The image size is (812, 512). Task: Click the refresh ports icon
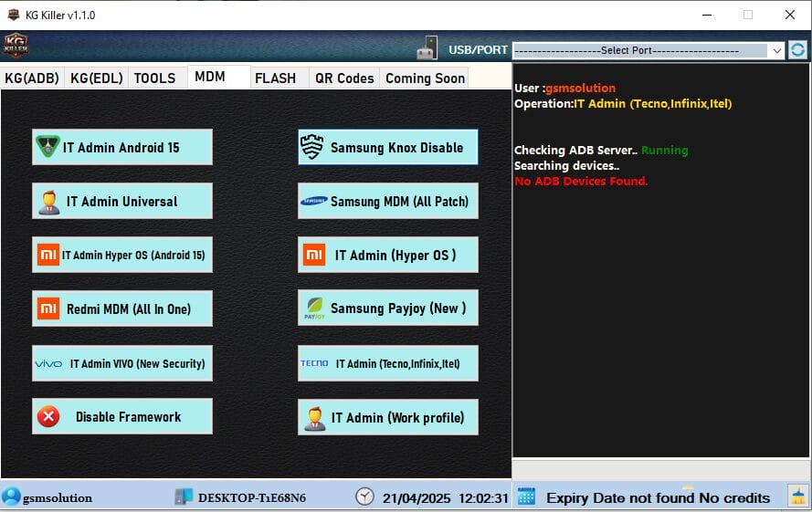(798, 50)
